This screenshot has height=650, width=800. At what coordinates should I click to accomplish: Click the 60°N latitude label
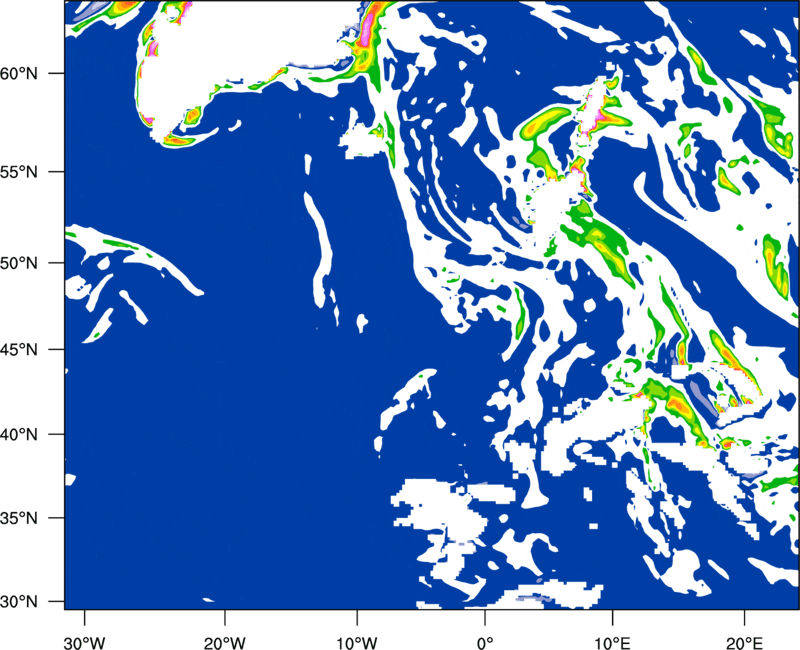coord(19,73)
